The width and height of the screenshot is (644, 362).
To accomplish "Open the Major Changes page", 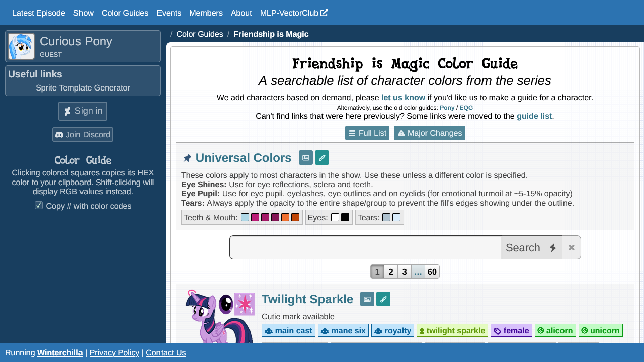I will (429, 133).
